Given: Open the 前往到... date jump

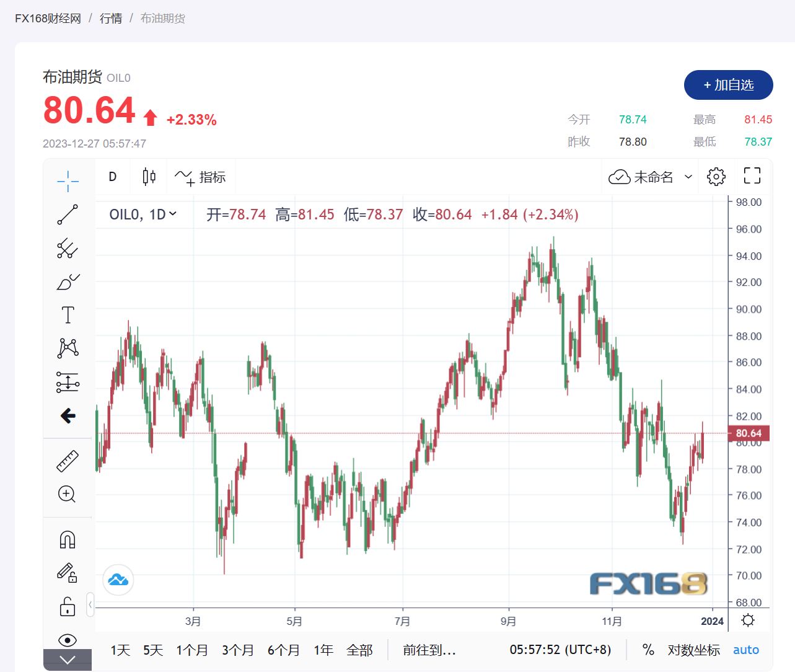Looking at the screenshot, I should click(x=429, y=650).
